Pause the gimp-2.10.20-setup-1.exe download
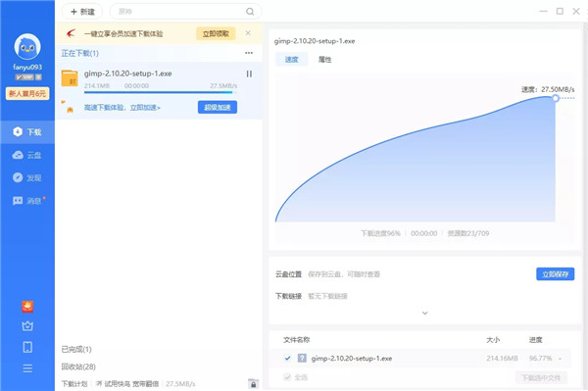The height and width of the screenshot is (391, 588). point(249,74)
